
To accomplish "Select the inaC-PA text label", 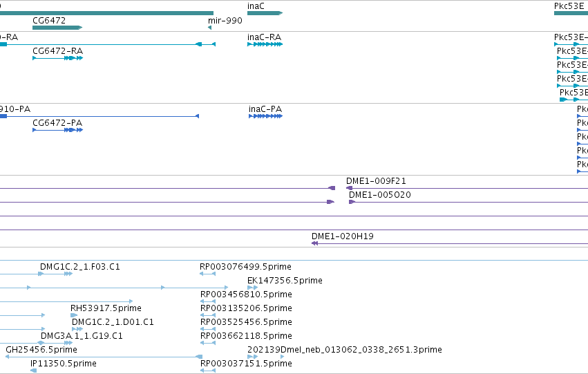I will coord(265,109).
